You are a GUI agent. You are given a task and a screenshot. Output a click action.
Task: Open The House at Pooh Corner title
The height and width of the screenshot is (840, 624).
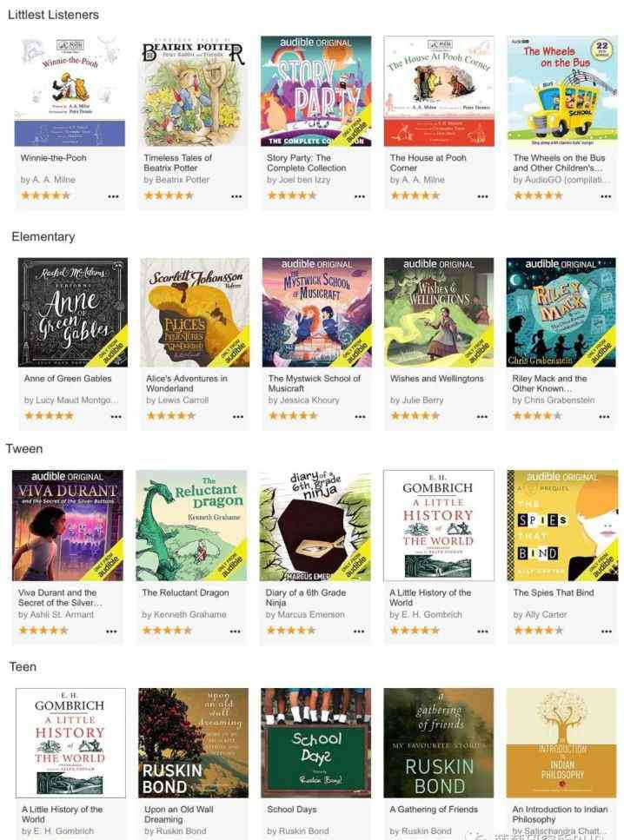pos(428,162)
